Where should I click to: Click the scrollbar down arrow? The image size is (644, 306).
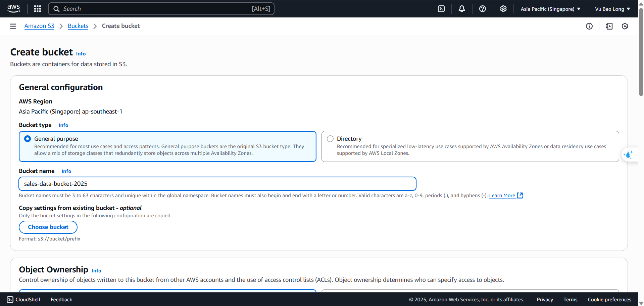pos(641,303)
